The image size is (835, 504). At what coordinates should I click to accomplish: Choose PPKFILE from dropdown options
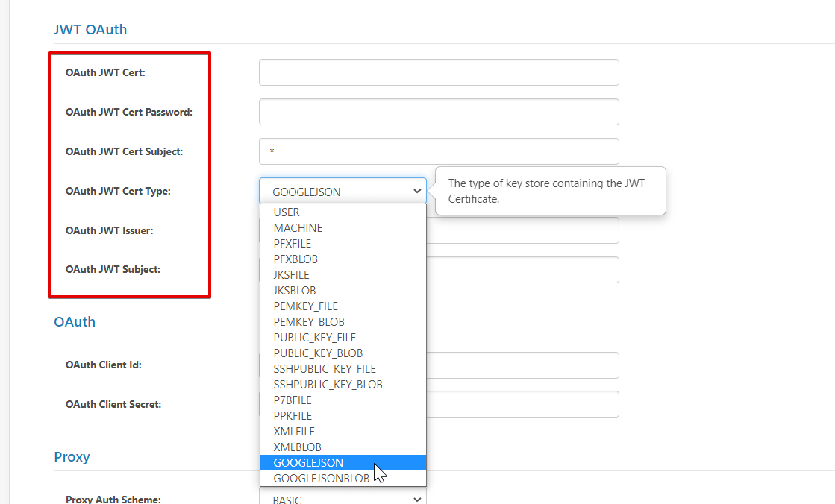[x=293, y=416]
